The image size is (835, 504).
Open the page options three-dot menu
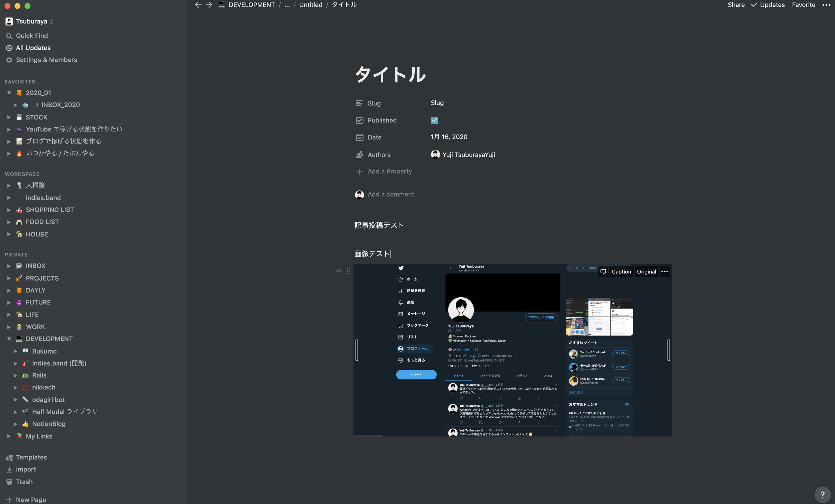pos(826,5)
